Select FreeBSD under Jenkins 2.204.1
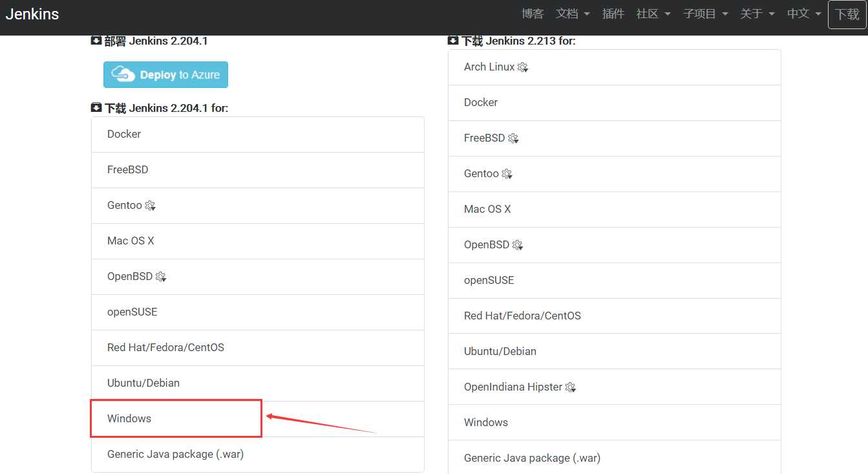Image resolution: width=868 pixels, height=474 pixels. [x=257, y=170]
